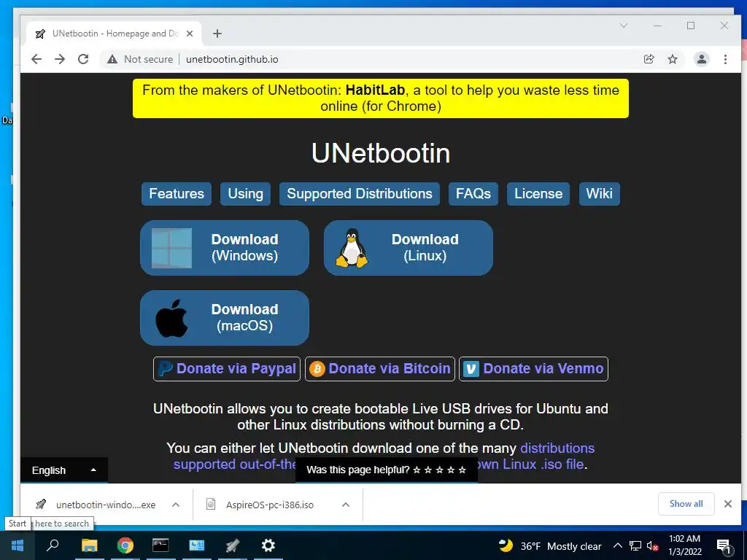The image size is (747, 560).
Task: Show hidden system tray icons
Action: [x=617, y=545]
